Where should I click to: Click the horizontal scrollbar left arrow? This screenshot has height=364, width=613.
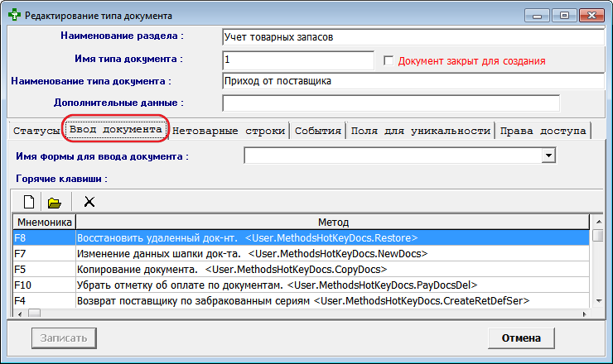(x=20, y=314)
